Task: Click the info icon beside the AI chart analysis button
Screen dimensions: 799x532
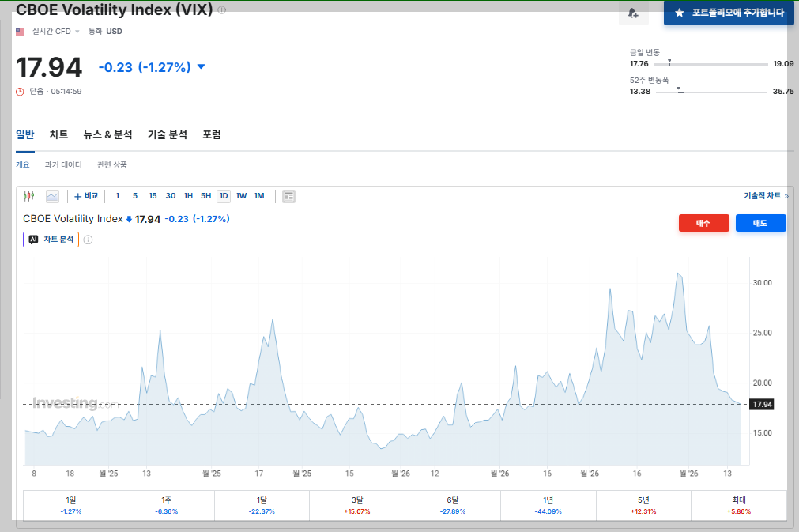Action: coord(89,240)
